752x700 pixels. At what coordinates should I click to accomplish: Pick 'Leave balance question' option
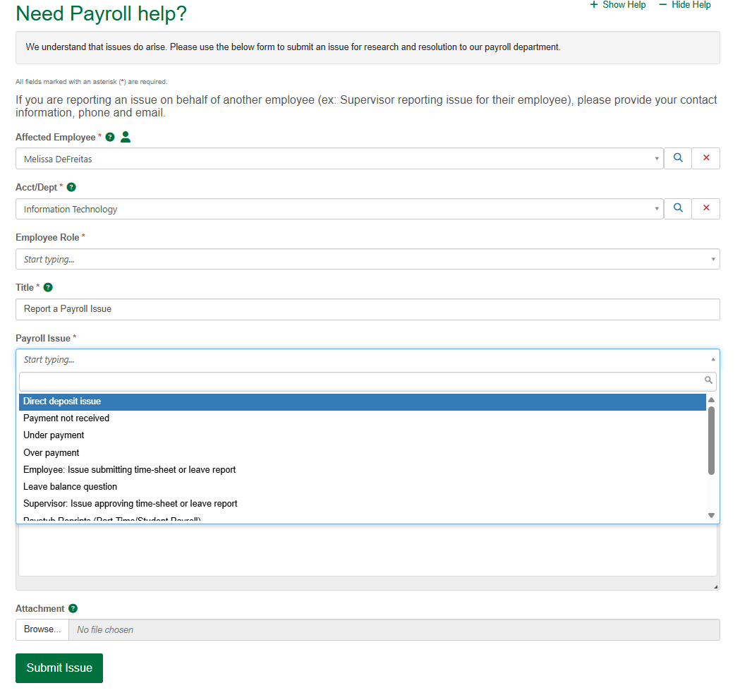tap(70, 487)
